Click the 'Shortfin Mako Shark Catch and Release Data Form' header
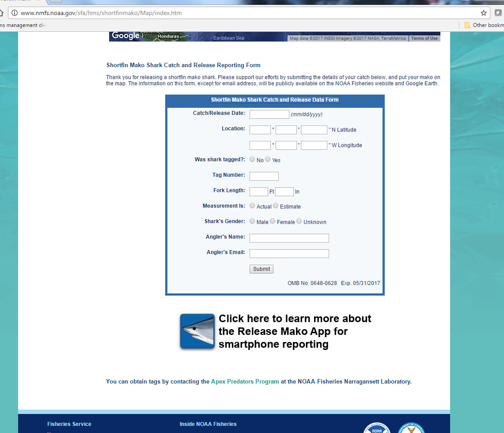This screenshot has height=433, width=504. click(x=275, y=100)
